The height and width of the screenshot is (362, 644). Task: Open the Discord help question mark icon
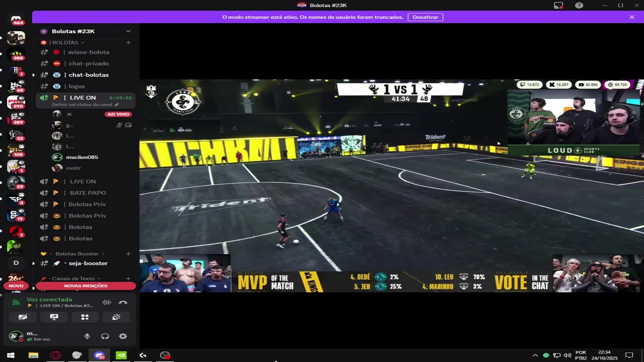(x=579, y=5)
